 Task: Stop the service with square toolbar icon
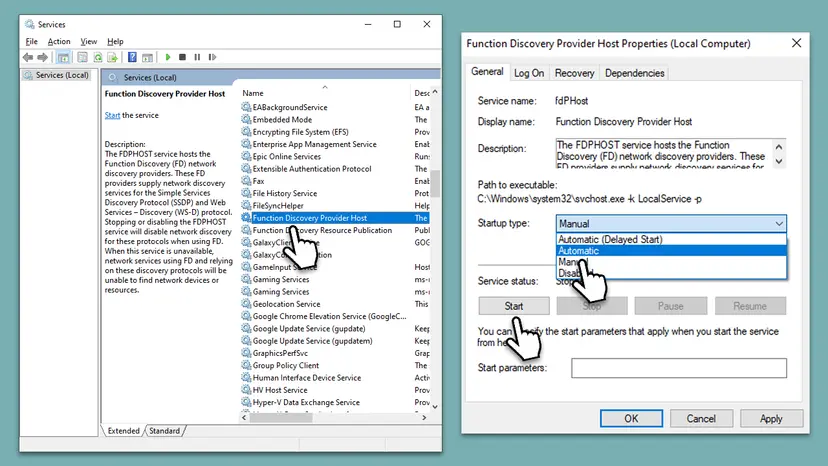coord(182,57)
